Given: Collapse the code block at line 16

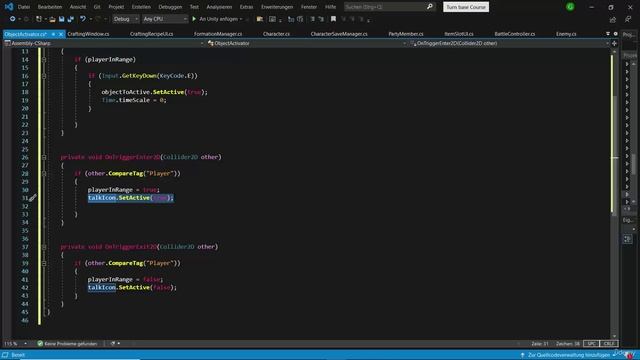Looking at the screenshot, I should [44, 76].
